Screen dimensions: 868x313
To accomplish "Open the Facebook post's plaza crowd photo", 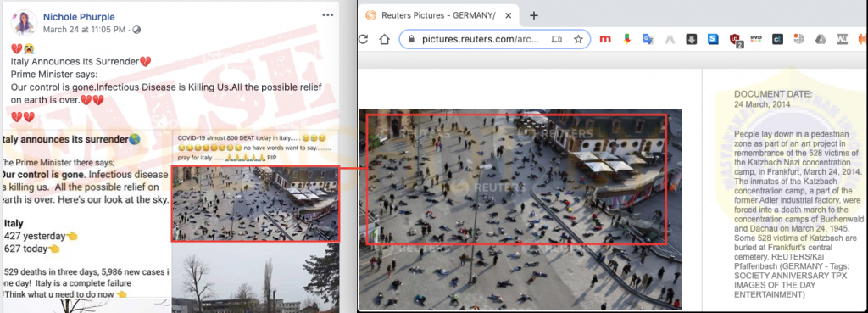I will 255,204.
